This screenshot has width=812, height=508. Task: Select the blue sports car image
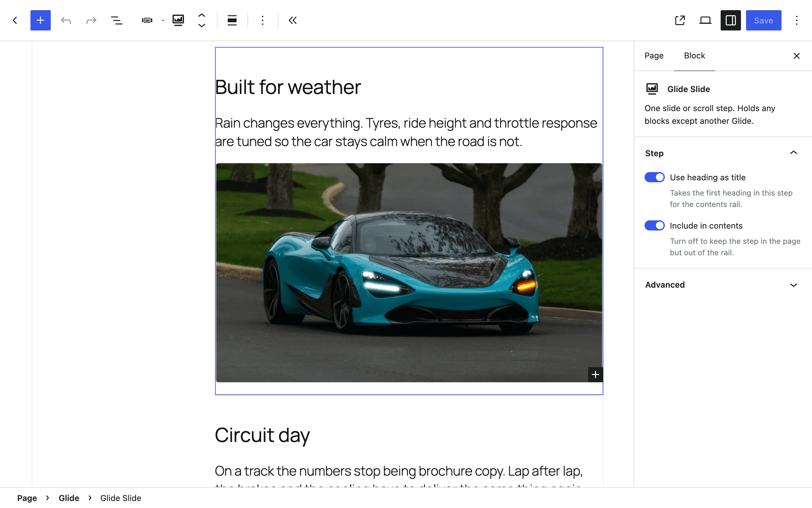click(409, 272)
